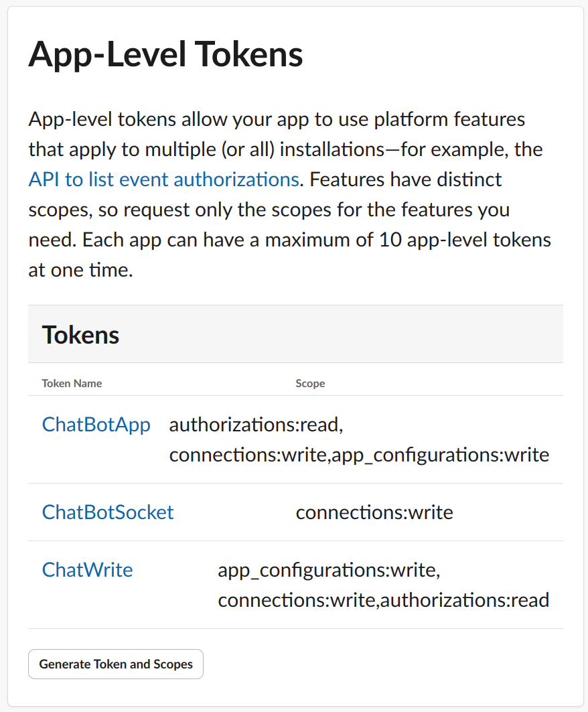Click the Token Name column header
This screenshot has width=588, height=712.
(x=72, y=383)
